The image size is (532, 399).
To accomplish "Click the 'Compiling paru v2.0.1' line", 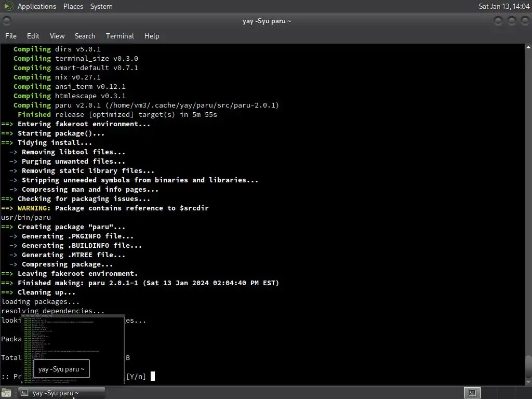I will pos(146,105).
